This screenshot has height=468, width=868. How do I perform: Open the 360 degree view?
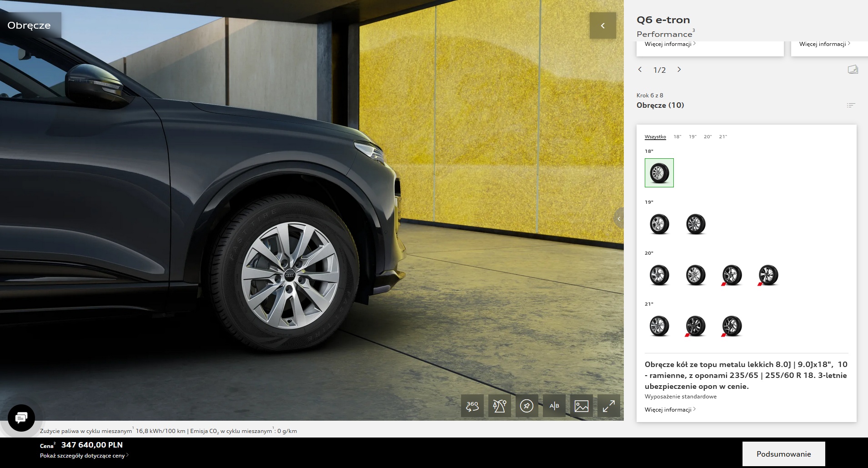tap(472, 406)
